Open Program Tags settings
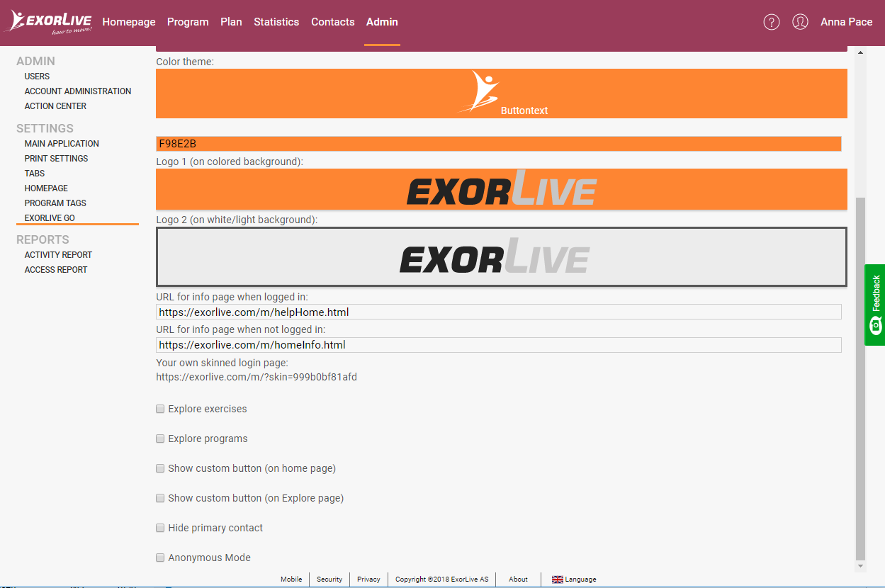This screenshot has height=588, width=885. click(x=55, y=203)
